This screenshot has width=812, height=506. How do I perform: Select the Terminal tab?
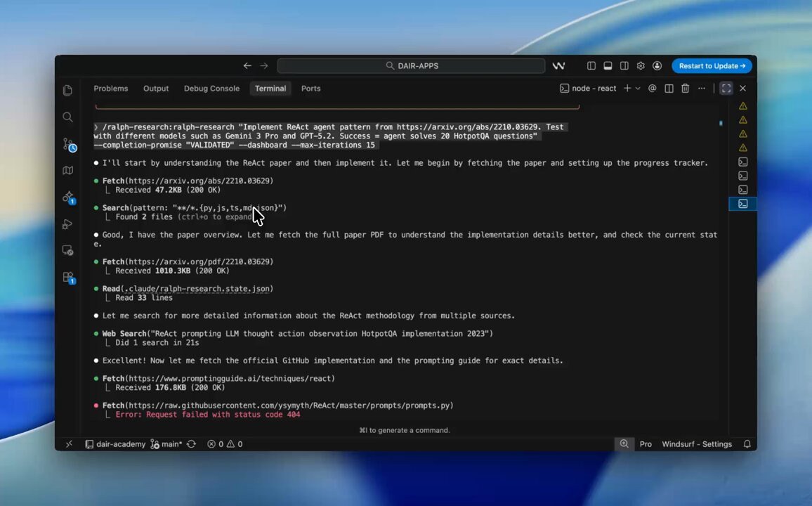point(270,89)
